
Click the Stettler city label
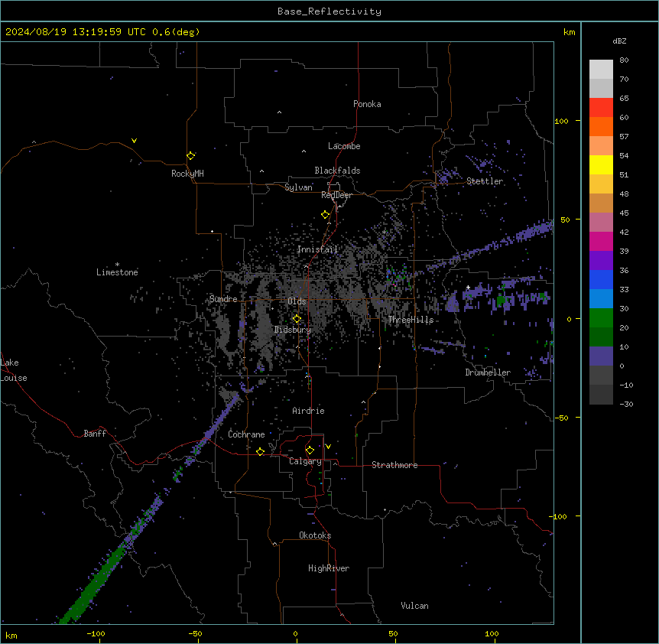[x=484, y=181]
